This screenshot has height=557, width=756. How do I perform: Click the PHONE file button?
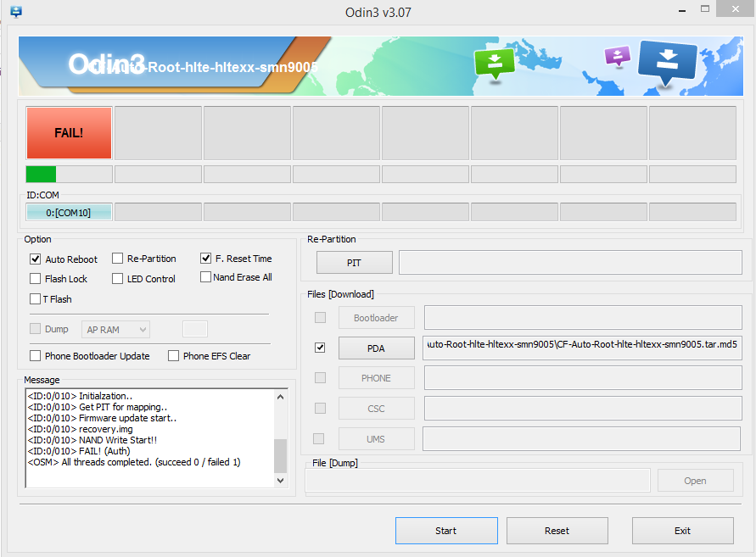tap(377, 378)
